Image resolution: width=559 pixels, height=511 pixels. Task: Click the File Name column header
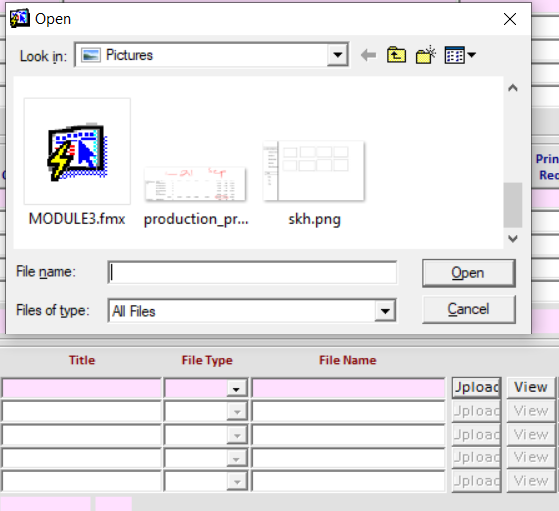point(348,360)
